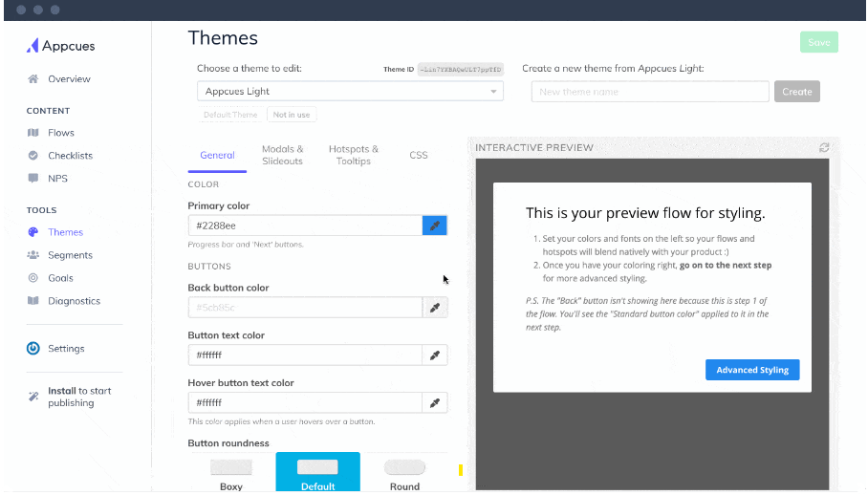Switch to Hotspots & Tooltips tab
This screenshot has width=868, height=495.
coord(353,155)
